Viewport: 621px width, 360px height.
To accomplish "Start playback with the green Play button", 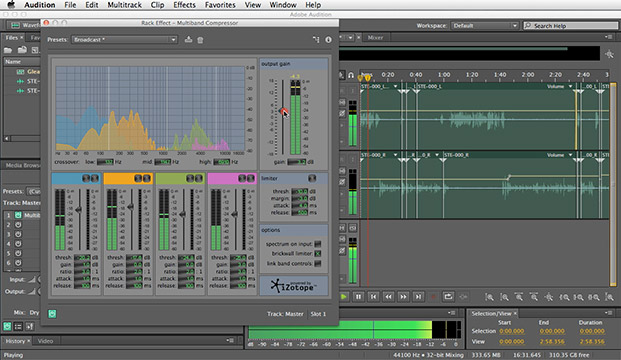I will (x=344, y=296).
